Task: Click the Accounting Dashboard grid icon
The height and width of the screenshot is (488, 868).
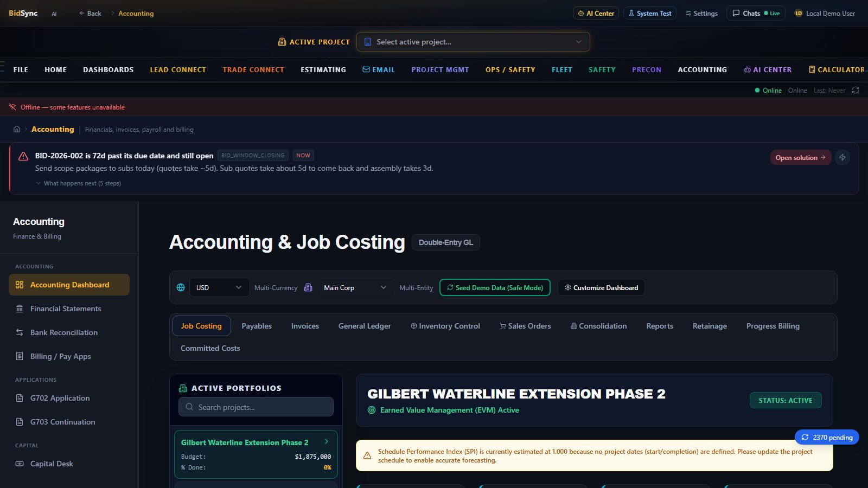Action: [x=20, y=285]
